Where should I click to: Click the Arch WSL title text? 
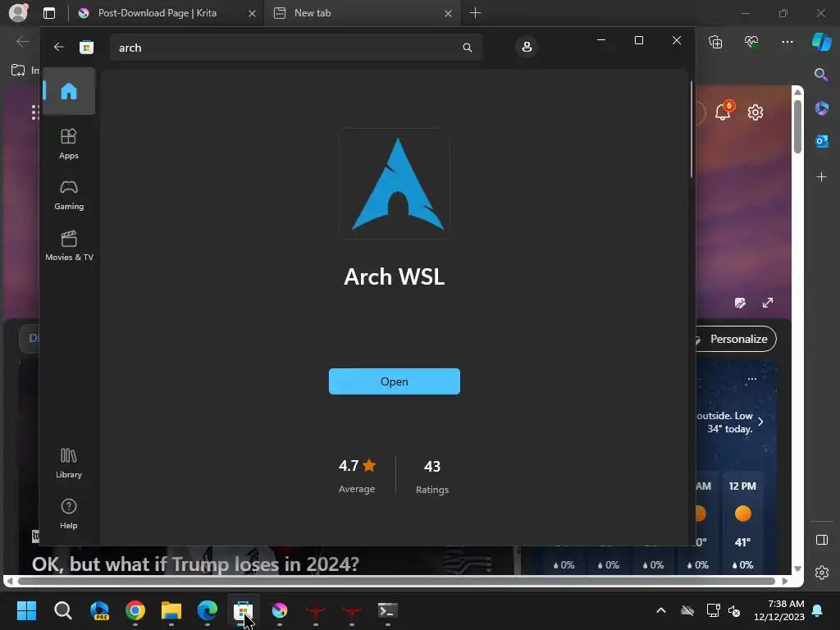point(395,277)
